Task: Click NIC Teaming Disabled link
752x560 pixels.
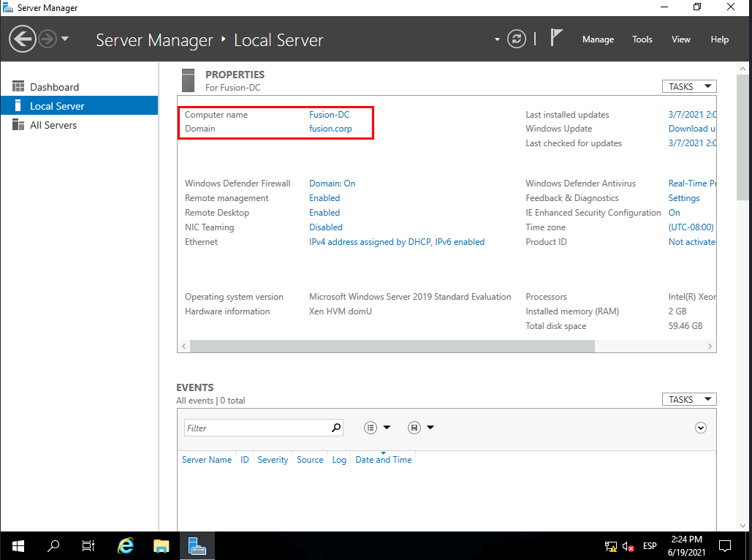Action: tap(326, 227)
